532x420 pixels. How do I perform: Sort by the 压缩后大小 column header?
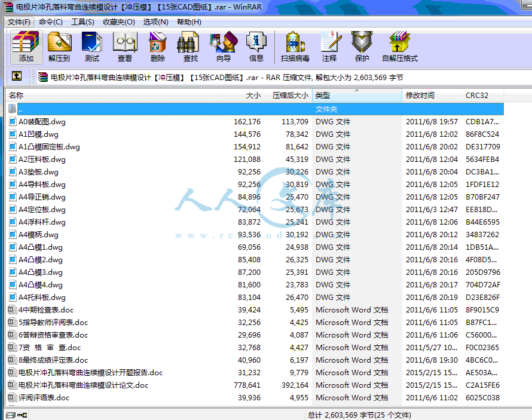tap(288, 95)
